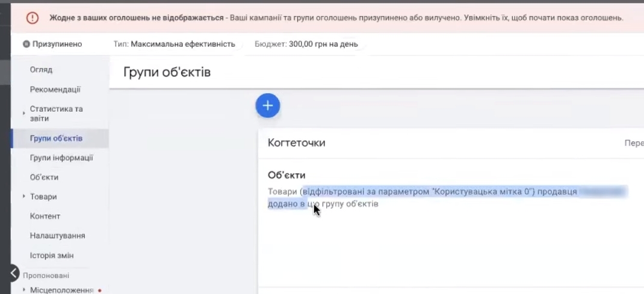Screen dimensions: 644x294
Task: Open the Контент page
Action: [45, 216]
